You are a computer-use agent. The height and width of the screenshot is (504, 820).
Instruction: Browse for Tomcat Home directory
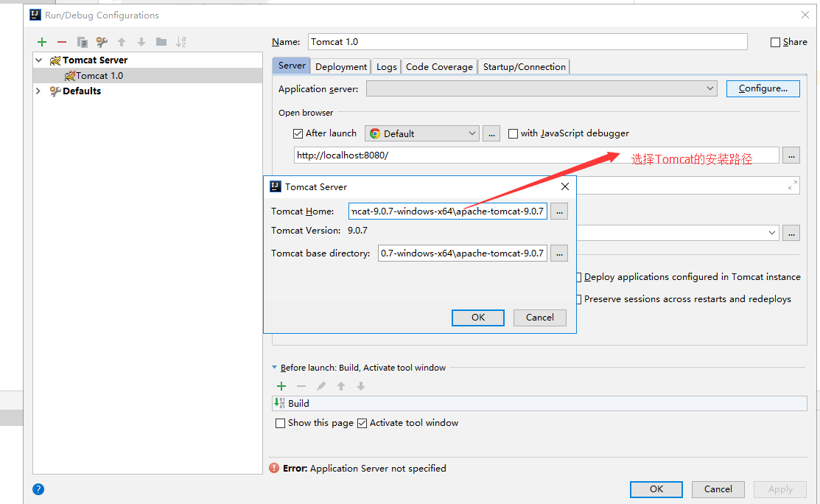pos(560,211)
